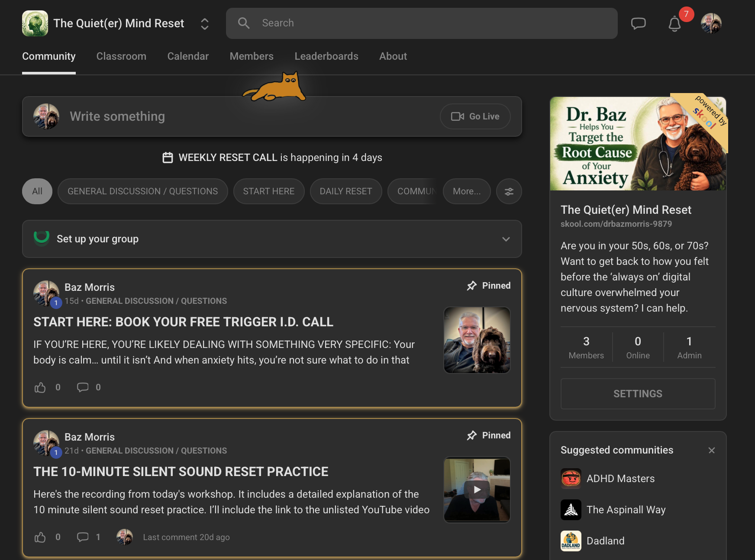This screenshot has width=755, height=560.
Task: Click Last comment 20d ago text
Action: 186,537
